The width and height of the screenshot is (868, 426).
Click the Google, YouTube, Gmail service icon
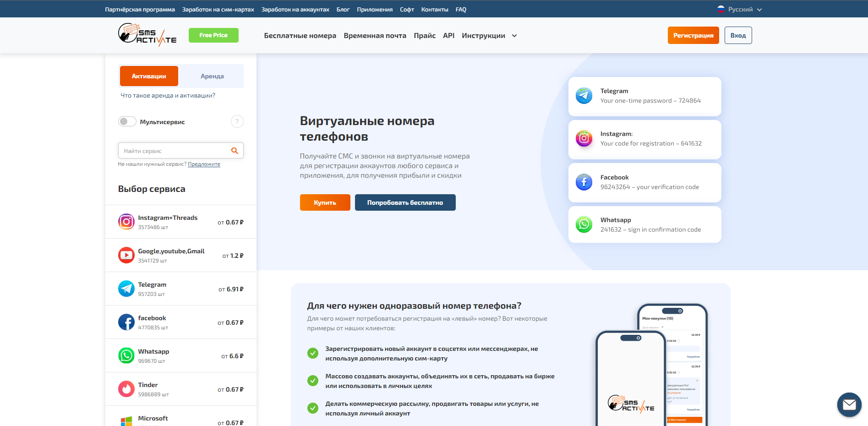[126, 256]
